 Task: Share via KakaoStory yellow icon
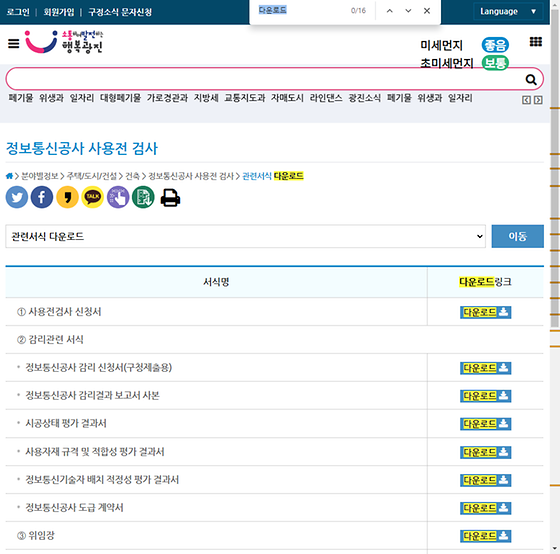click(67, 197)
